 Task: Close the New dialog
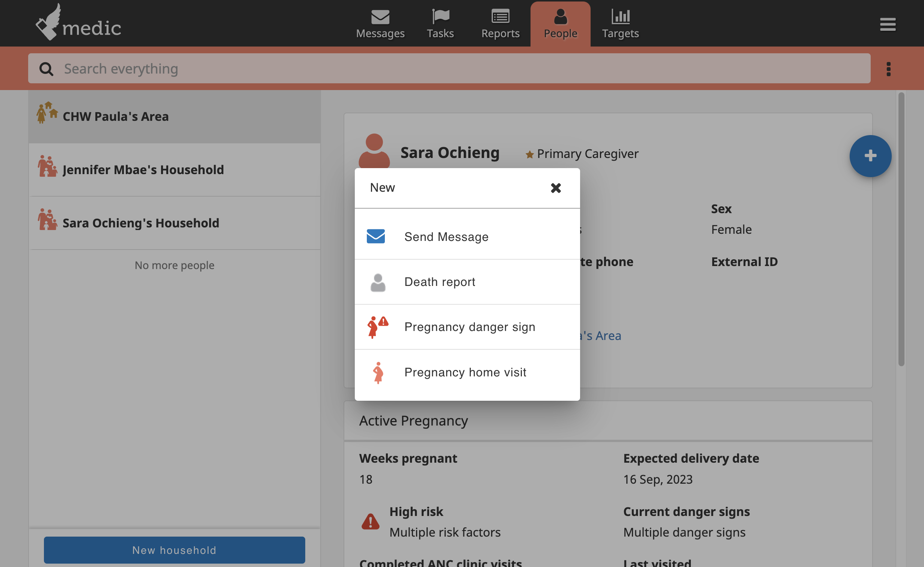pyautogui.click(x=556, y=188)
